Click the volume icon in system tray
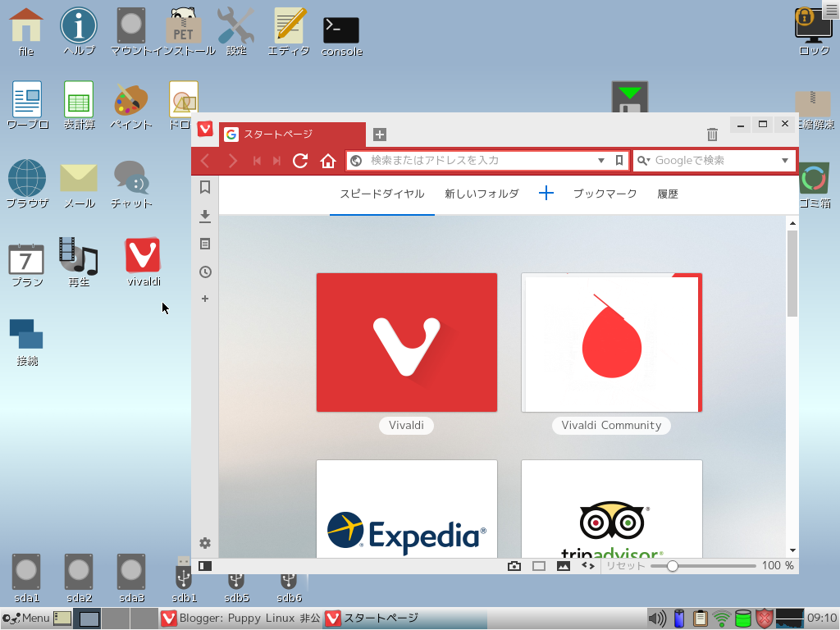 (x=657, y=619)
